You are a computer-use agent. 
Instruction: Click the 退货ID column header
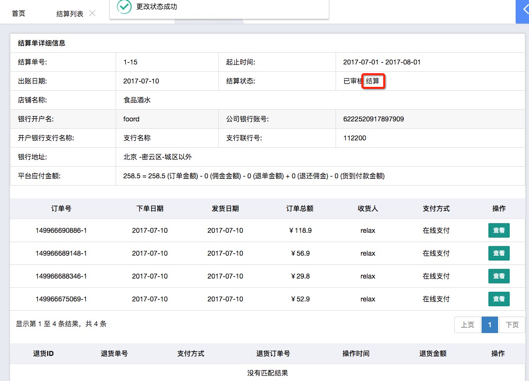click(43, 354)
